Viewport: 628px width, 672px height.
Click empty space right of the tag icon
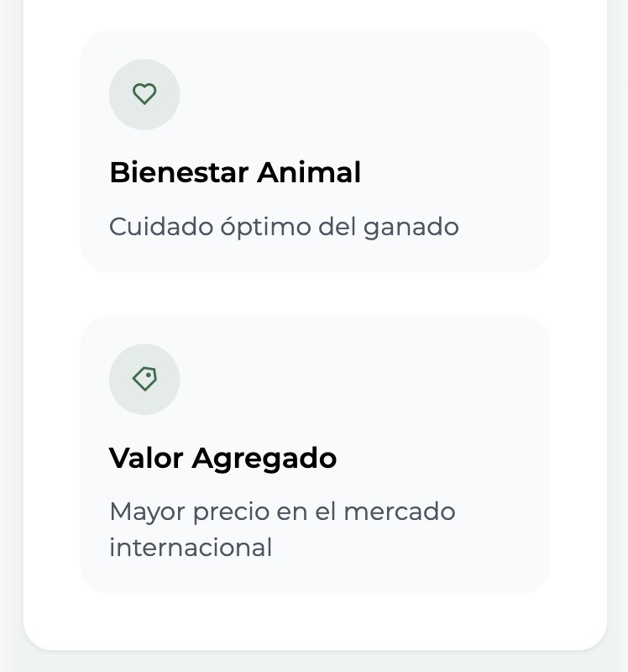361,379
